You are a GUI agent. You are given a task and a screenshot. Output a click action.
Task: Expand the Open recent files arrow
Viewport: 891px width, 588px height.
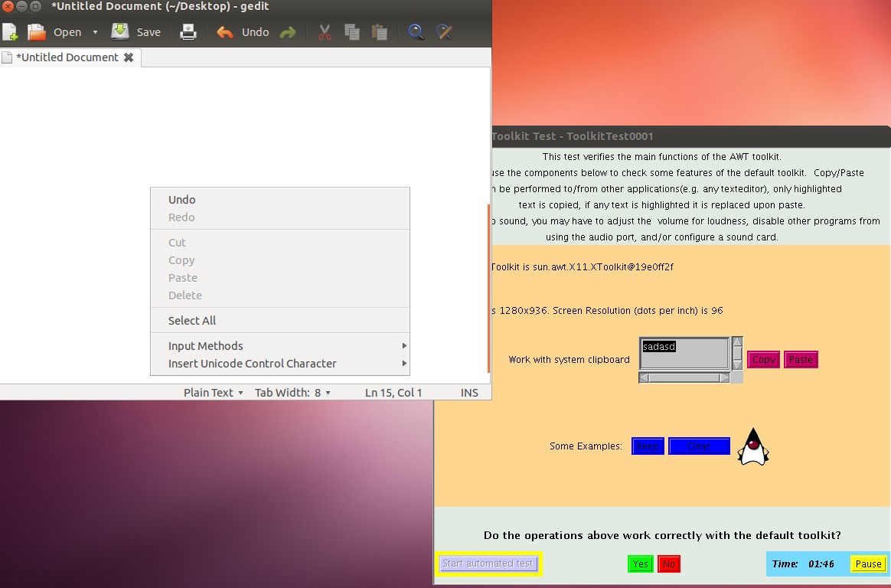(x=95, y=32)
